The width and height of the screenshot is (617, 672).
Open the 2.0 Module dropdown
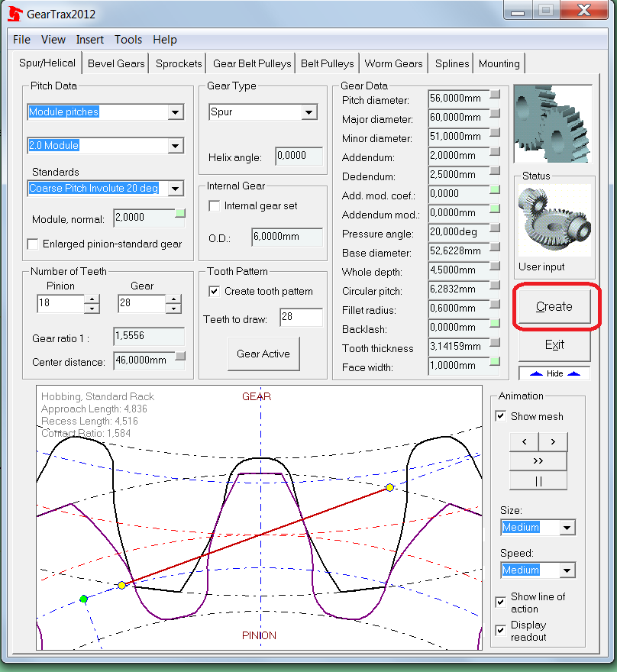click(x=175, y=146)
